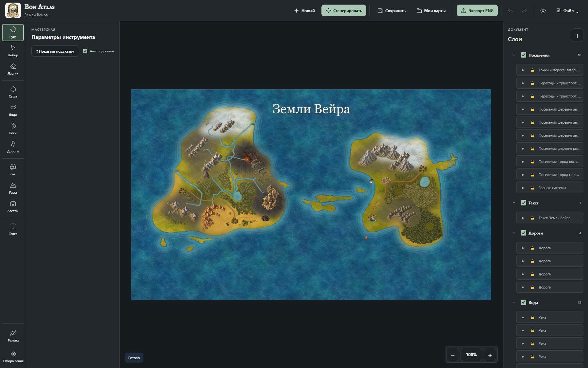
Task: Select the Вода water tool
Action: (13, 110)
